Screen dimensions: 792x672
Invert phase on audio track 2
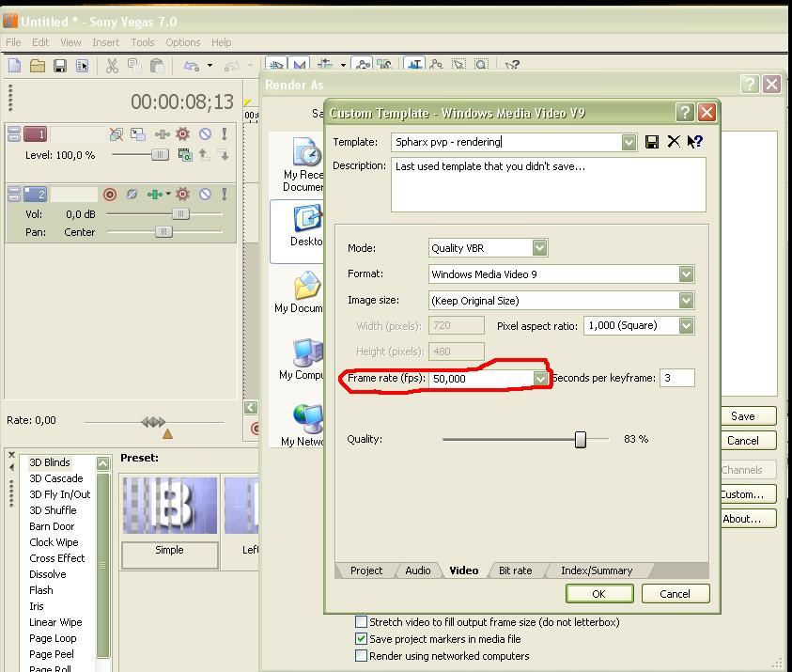tap(132, 194)
